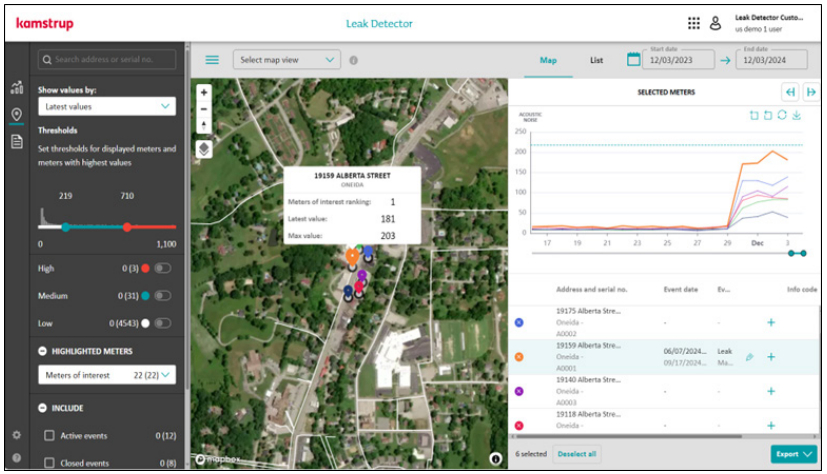The width and height of the screenshot is (827, 474).
Task: Open the calendar date picker icon
Action: click(x=633, y=59)
